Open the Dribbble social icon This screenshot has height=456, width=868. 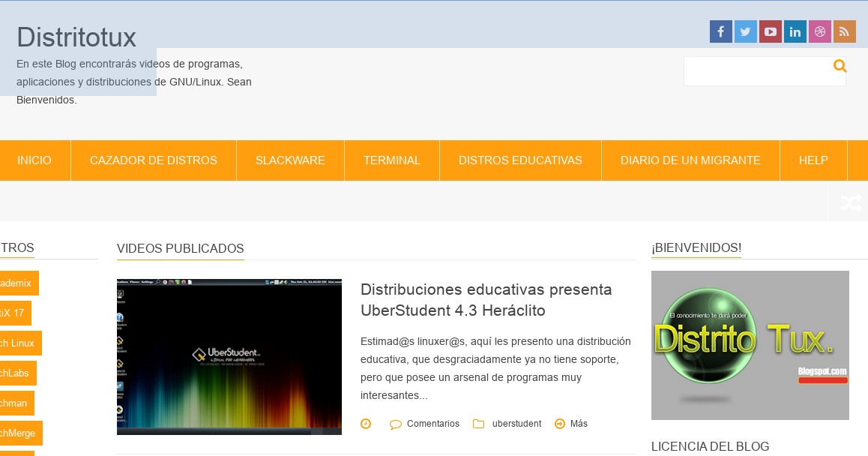tap(819, 31)
